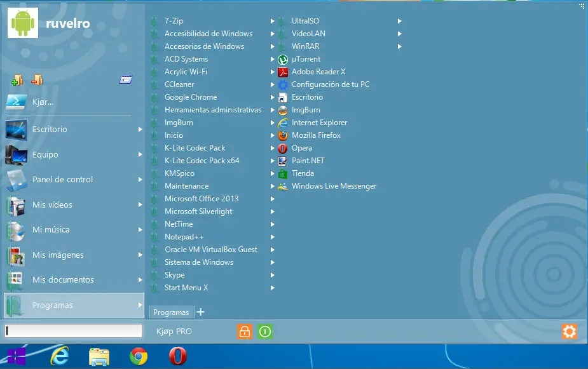
Task: Click the Equipo computer icon
Action: click(x=16, y=155)
